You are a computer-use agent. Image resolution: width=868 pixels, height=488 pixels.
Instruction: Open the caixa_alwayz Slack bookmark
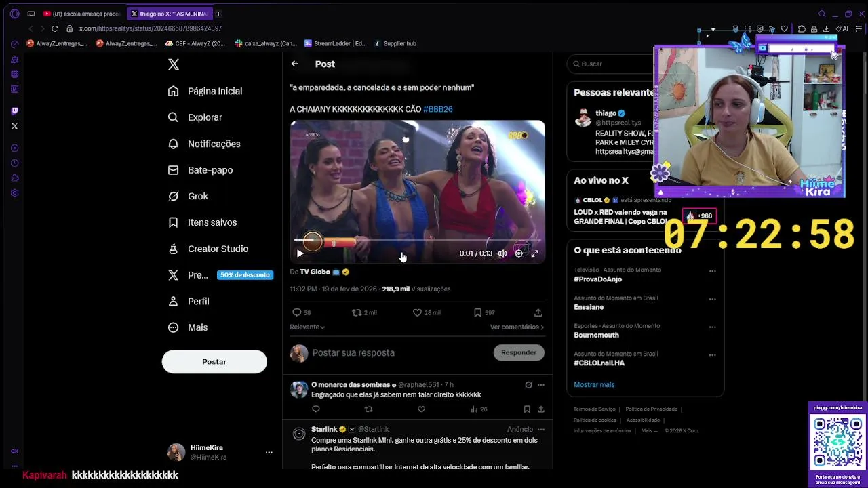(x=266, y=43)
